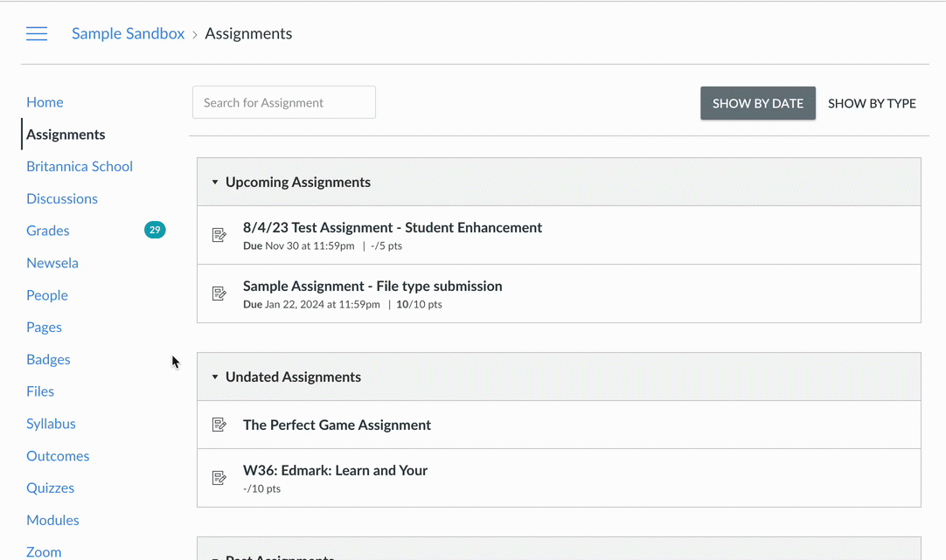
Task: Collapse the Undated Assignments section
Action: (x=215, y=377)
